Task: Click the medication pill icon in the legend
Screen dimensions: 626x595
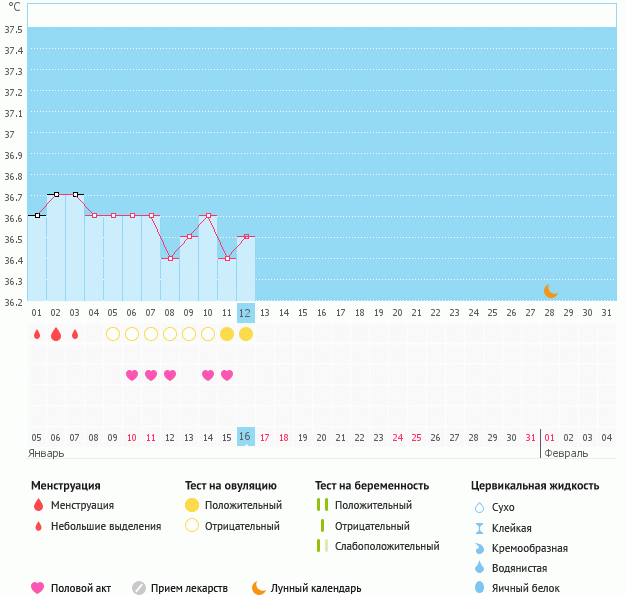Action: click(x=139, y=588)
